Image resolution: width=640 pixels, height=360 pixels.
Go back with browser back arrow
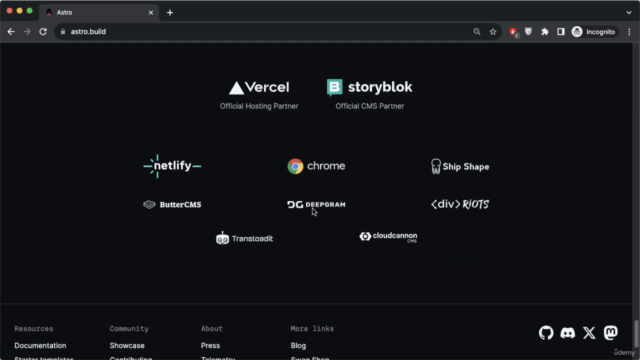[11, 32]
